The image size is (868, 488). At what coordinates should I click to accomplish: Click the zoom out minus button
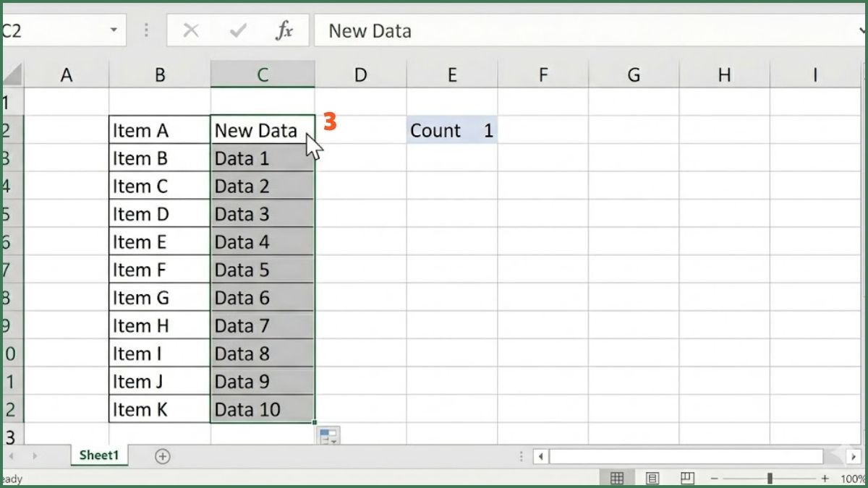pyautogui.click(x=713, y=479)
